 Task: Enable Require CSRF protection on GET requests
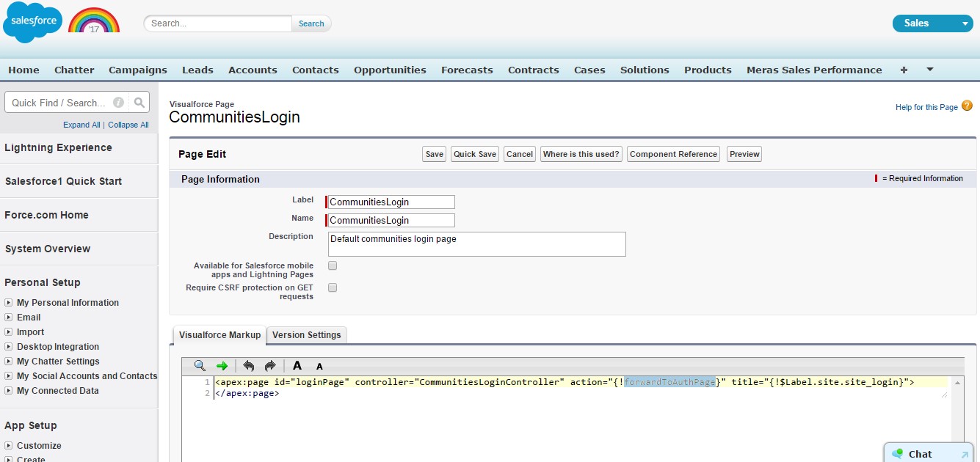click(x=332, y=287)
